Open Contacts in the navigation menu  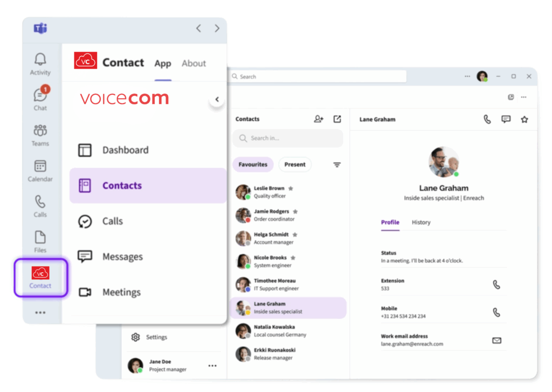pyautogui.click(x=148, y=185)
